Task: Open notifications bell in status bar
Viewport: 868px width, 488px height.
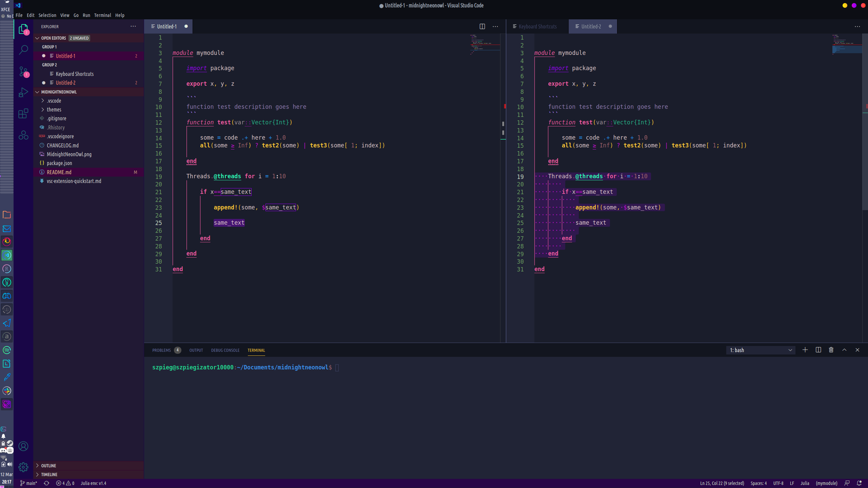Action: tap(859, 483)
